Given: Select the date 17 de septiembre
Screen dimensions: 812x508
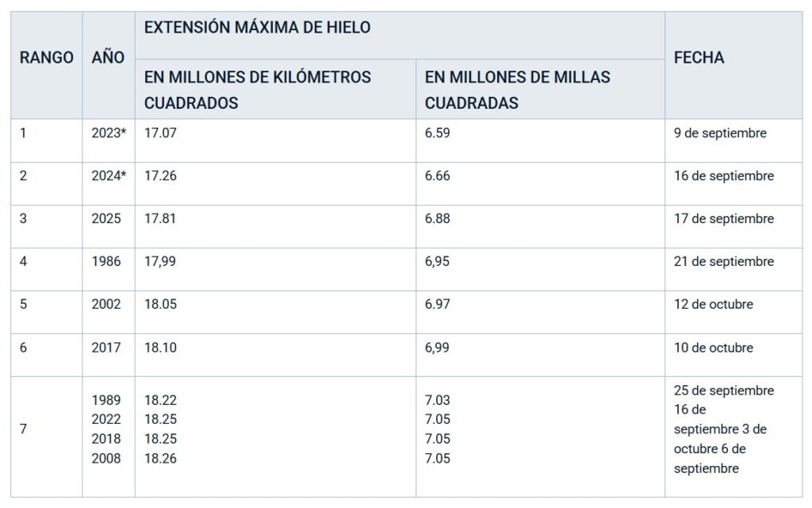Looking at the screenshot, I should coord(724,218).
